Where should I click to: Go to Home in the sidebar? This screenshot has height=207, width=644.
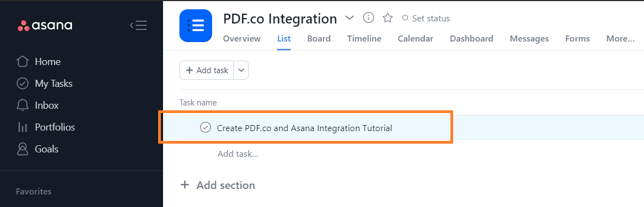tap(47, 62)
